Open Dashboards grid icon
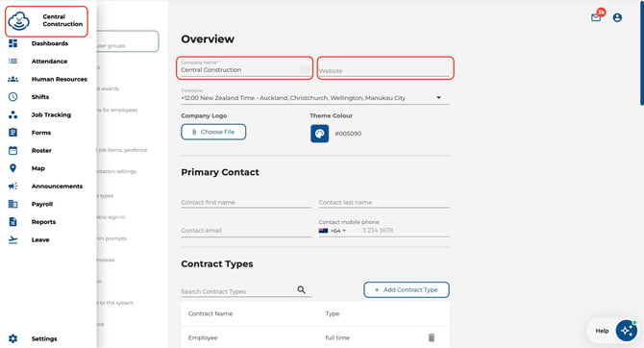Screen dimensions: 644x348 (x=13, y=43)
